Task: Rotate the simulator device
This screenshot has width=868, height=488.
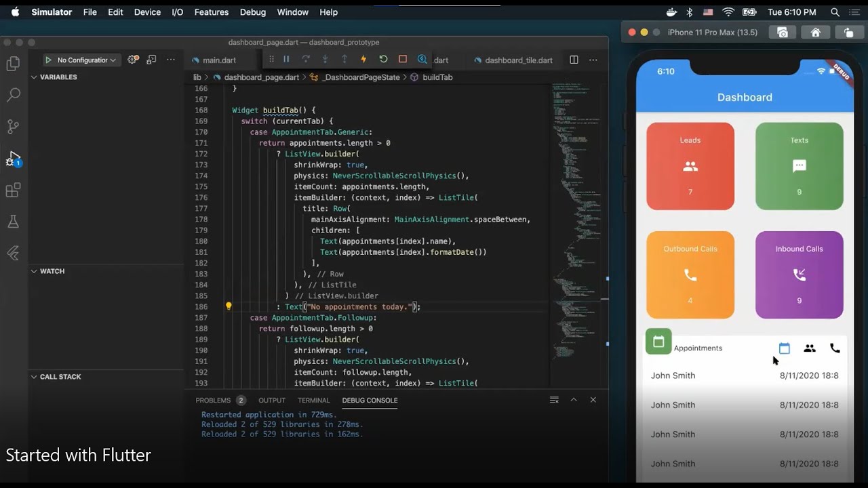Action: 848,33
